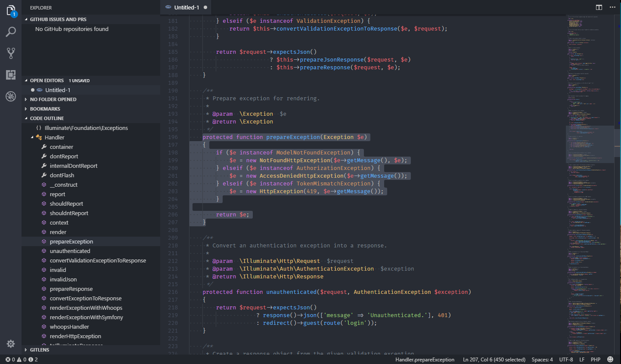Click the wrench icon beside dontFlash
The width and height of the screenshot is (621, 364).
pos(44,175)
